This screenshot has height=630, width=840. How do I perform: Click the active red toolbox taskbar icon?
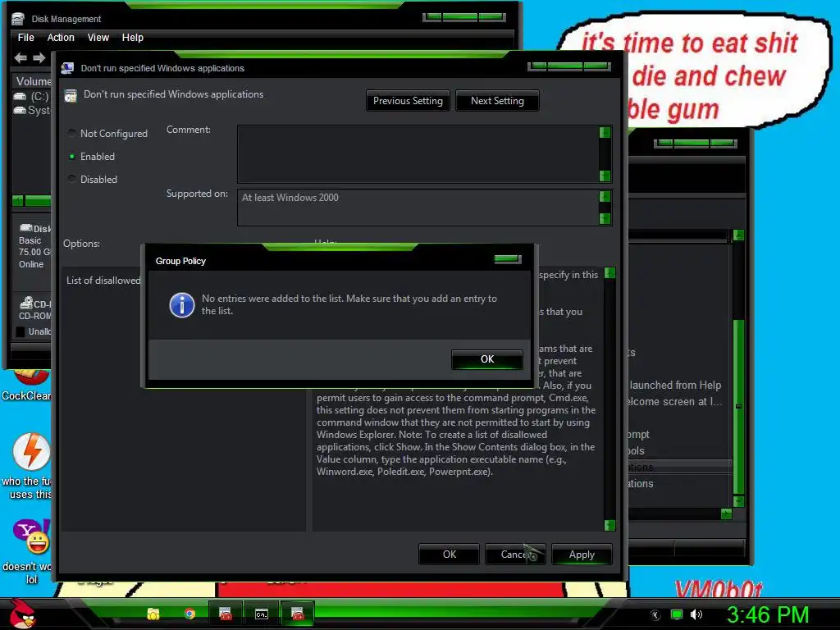[x=297, y=614]
